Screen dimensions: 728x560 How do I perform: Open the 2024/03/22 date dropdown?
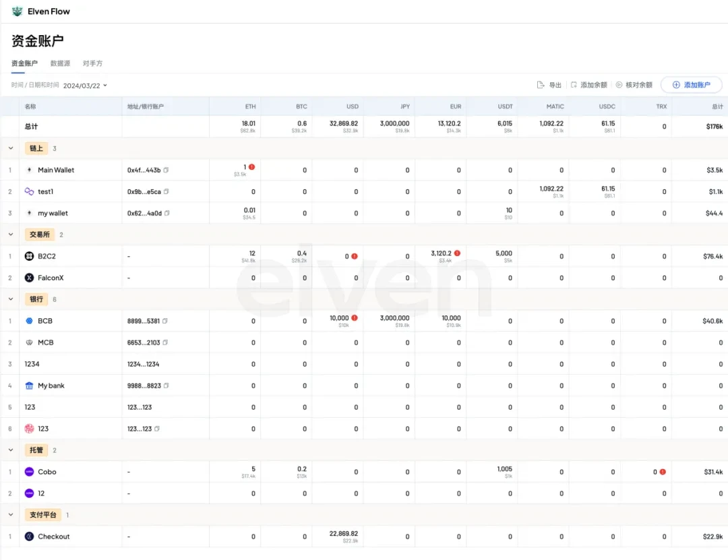(x=85, y=86)
